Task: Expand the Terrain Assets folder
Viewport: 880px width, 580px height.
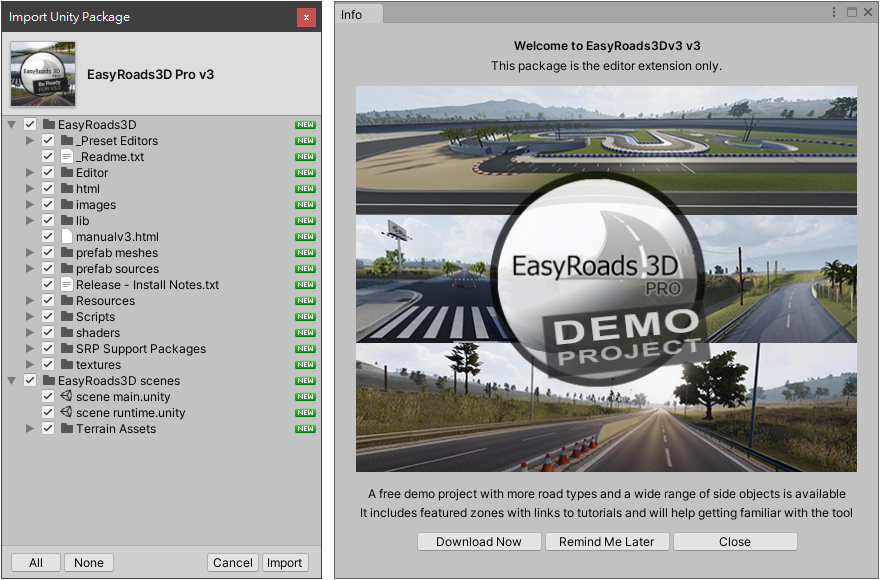Action: pyautogui.click(x=30, y=429)
